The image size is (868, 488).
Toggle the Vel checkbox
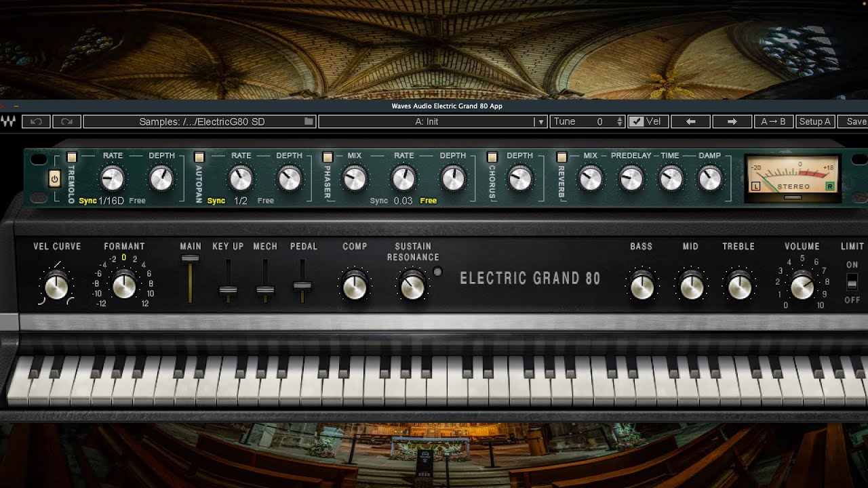636,122
